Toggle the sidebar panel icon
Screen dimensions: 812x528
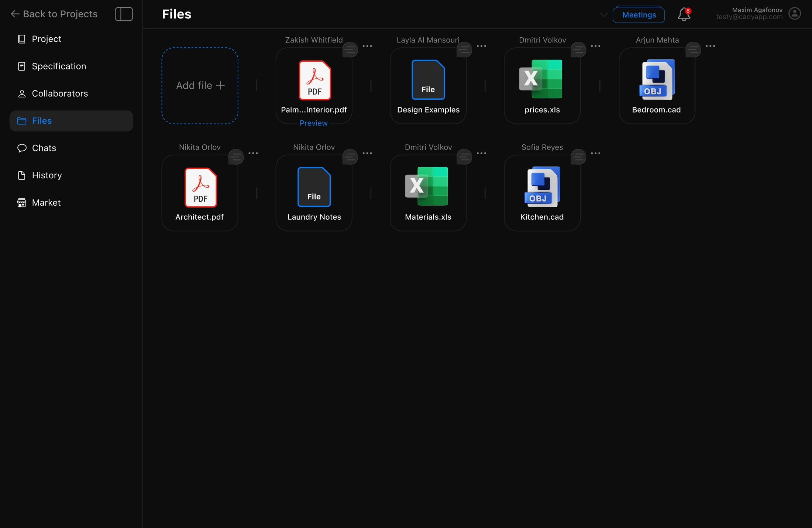pos(124,14)
